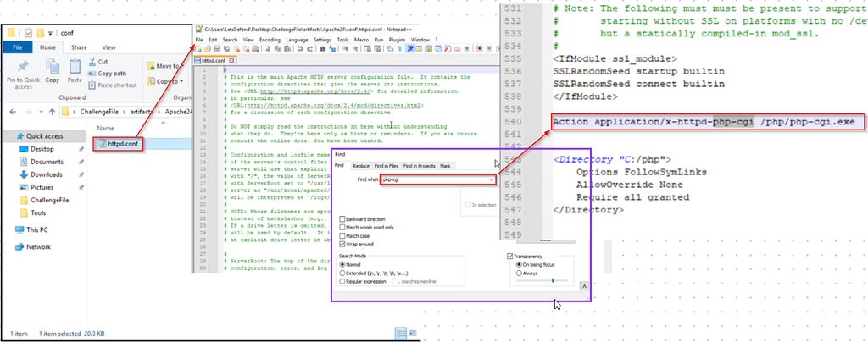Screen dimensions: 868x342
Task: Open the Explorer File ribbon tab
Action: coord(18,47)
